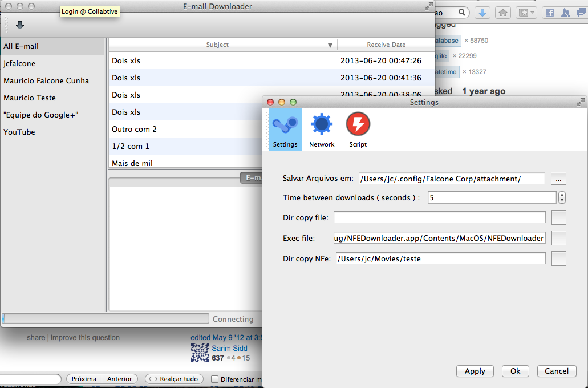Cancel the Settings dialog
The width and height of the screenshot is (588, 388).
click(556, 371)
